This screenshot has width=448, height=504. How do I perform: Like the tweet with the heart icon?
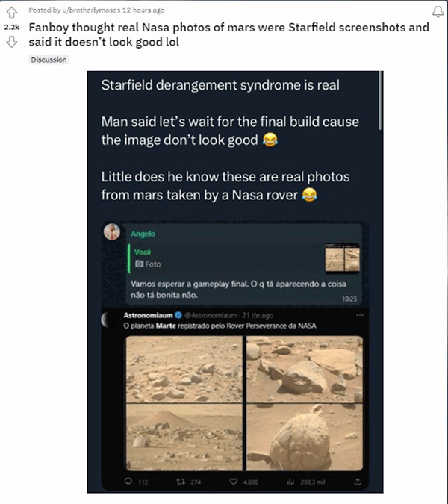pos(234,481)
